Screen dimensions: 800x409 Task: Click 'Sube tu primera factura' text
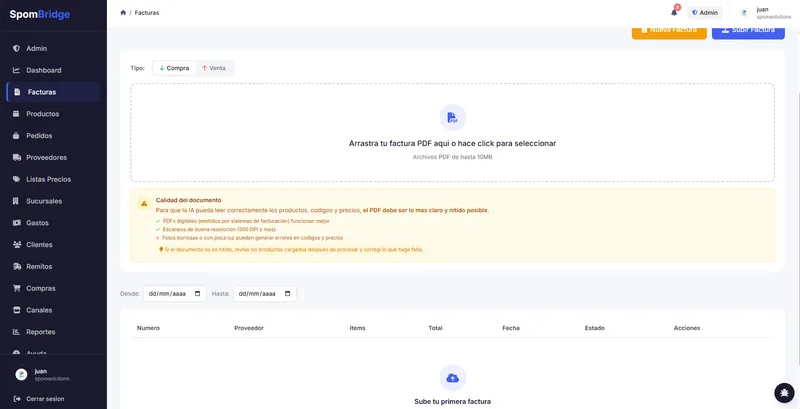453,402
